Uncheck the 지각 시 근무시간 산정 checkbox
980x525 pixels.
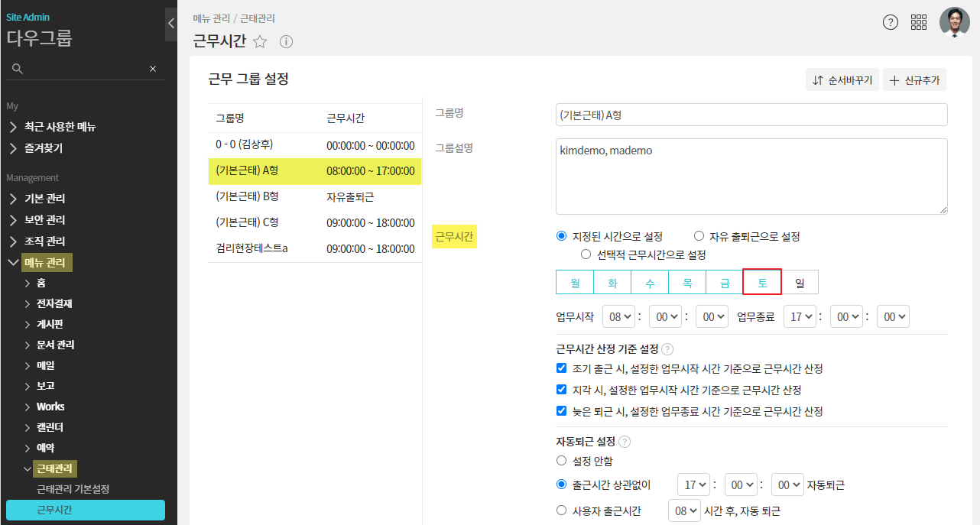[x=562, y=390]
